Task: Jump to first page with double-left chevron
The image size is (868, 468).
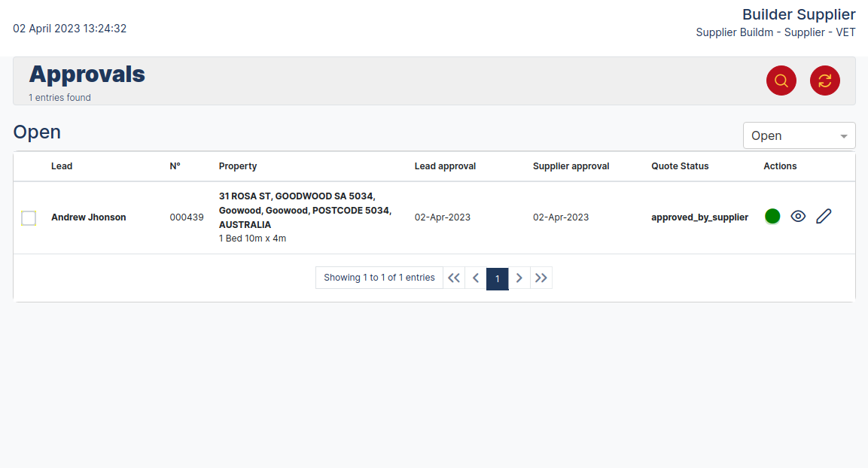Action: click(453, 278)
